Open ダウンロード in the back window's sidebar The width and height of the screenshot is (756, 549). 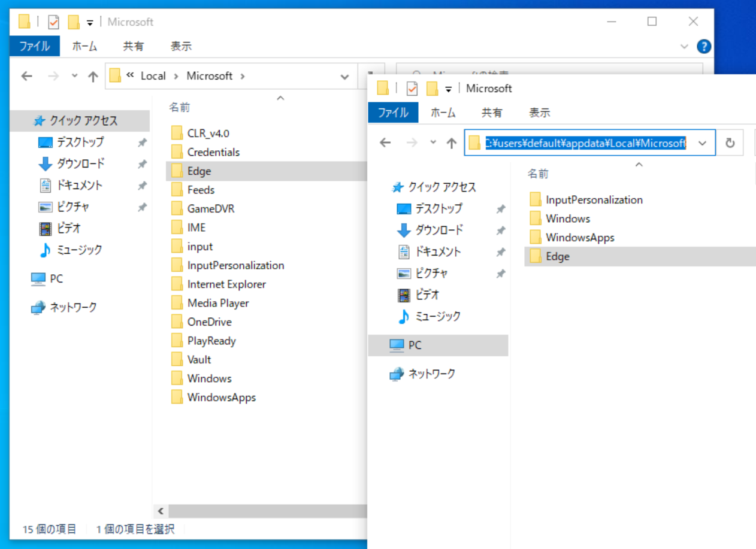(80, 163)
